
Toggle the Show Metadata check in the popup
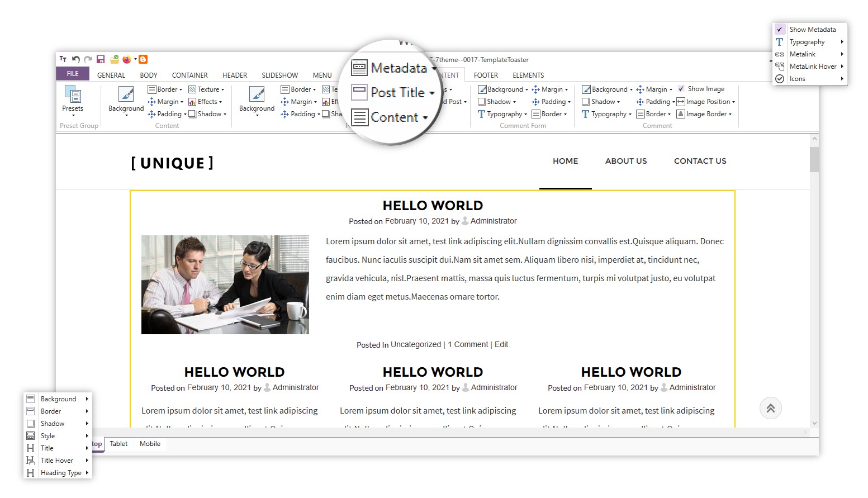coord(780,30)
